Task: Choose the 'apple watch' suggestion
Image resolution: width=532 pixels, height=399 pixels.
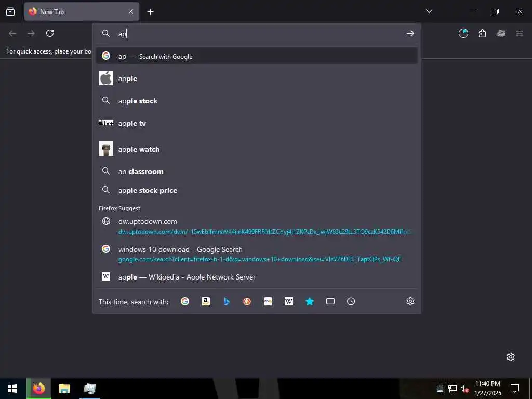Action: pos(257,149)
